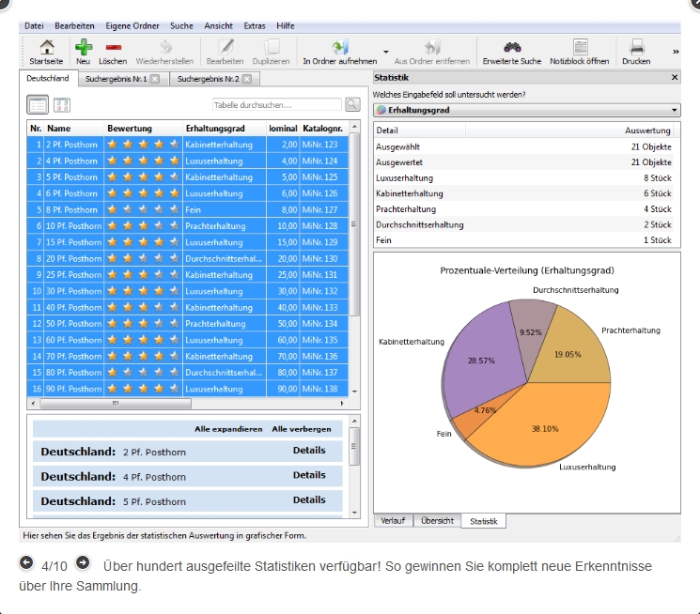Open the Extras menu
Screen dimensions: 700x614
254,25
